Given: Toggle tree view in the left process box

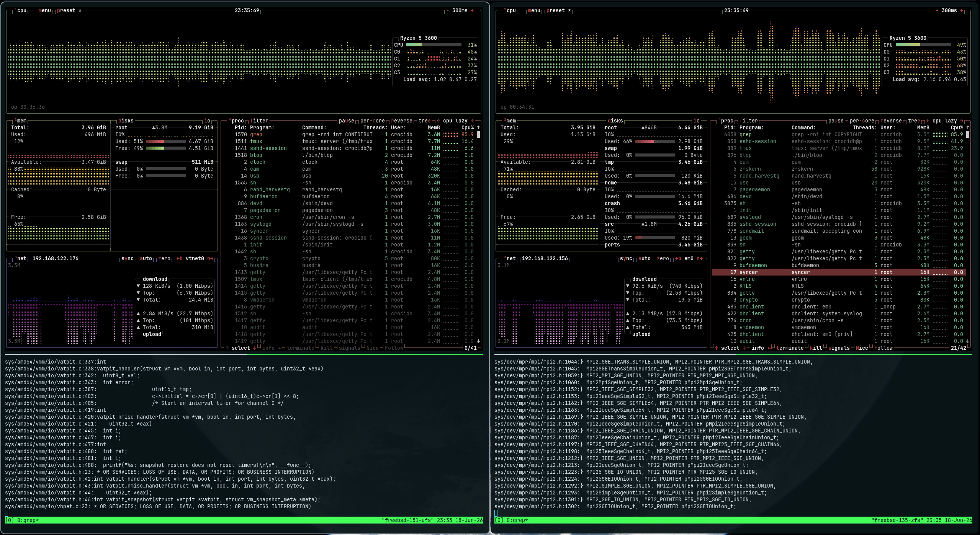Looking at the screenshot, I should point(424,121).
